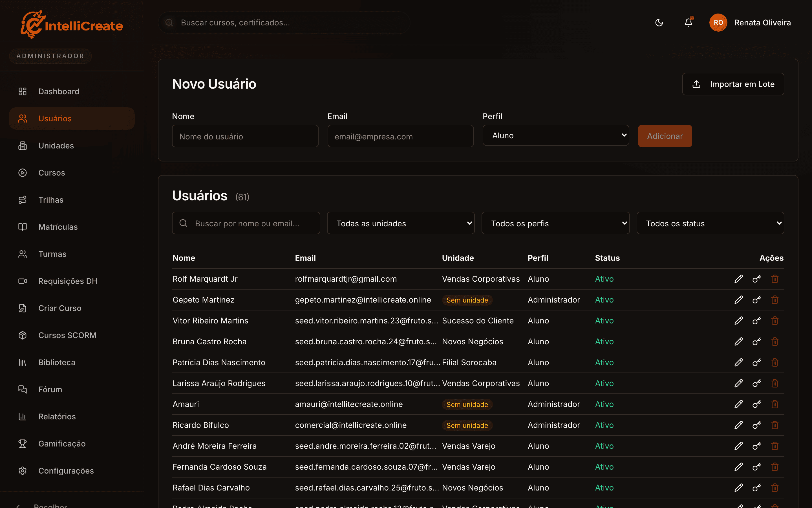812x508 pixels.
Task: Go to Turmas in sidebar
Action: pos(72,254)
